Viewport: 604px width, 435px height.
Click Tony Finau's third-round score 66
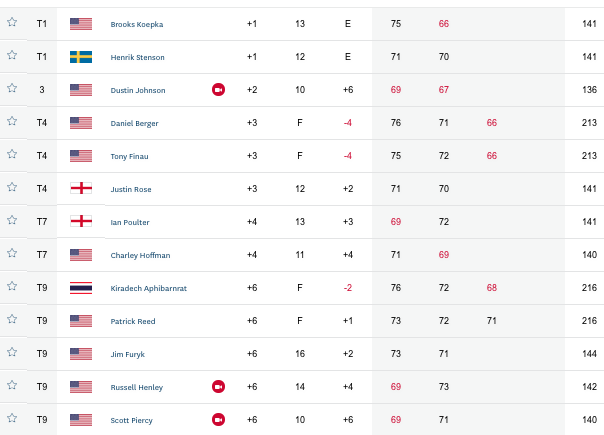click(492, 156)
